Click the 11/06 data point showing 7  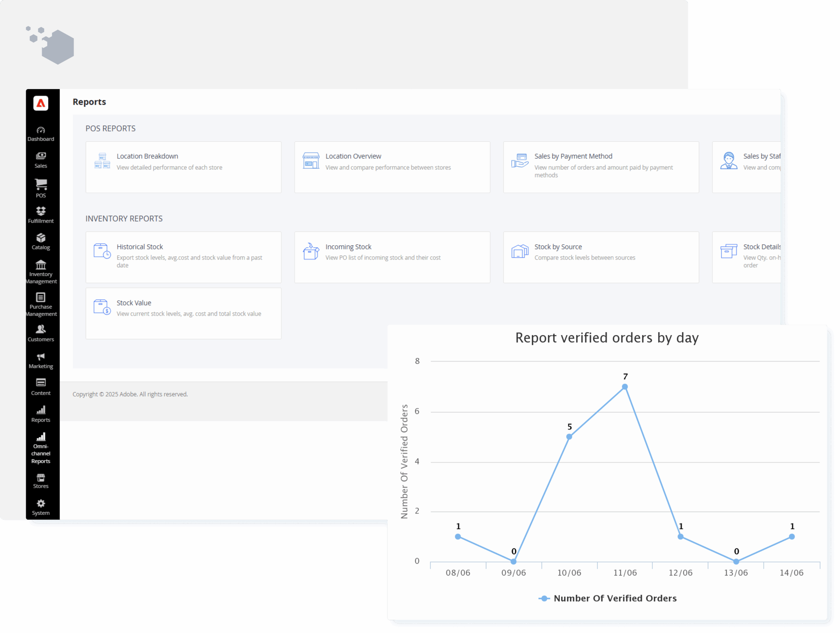tap(625, 387)
